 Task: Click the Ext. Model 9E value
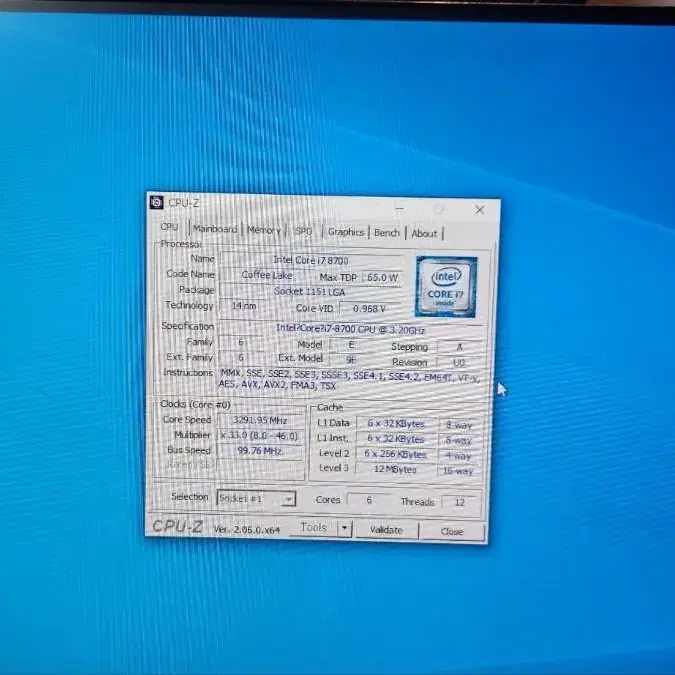click(351, 360)
